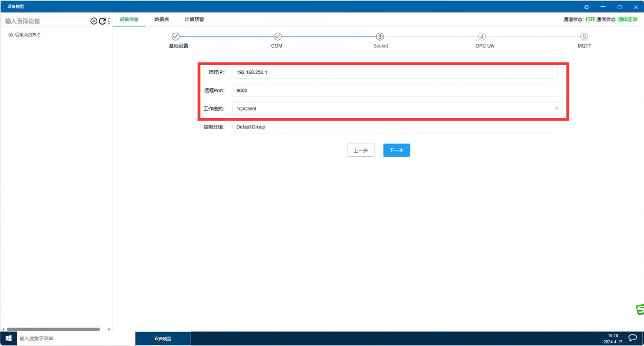The image size is (644, 346).
Task: Click the refresh icon in title bar
Action: tap(586, 7)
